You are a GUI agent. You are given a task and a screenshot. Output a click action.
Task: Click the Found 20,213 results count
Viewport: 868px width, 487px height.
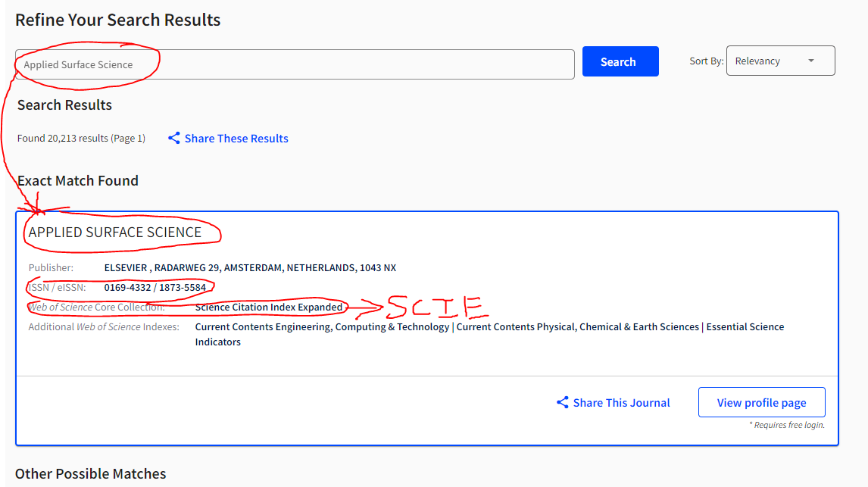[x=81, y=138]
